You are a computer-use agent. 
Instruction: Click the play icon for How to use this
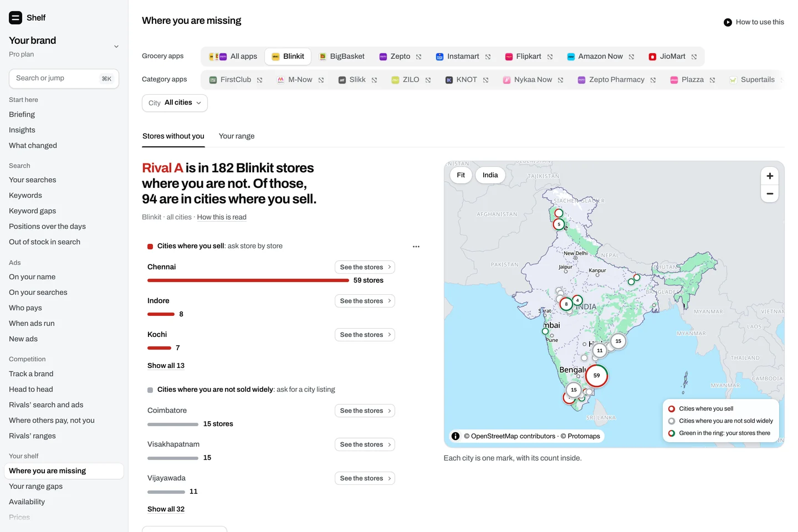[x=728, y=22]
